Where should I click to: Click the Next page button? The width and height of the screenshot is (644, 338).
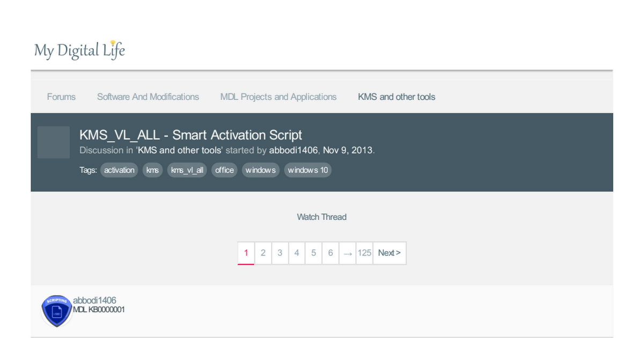tap(389, 253)
